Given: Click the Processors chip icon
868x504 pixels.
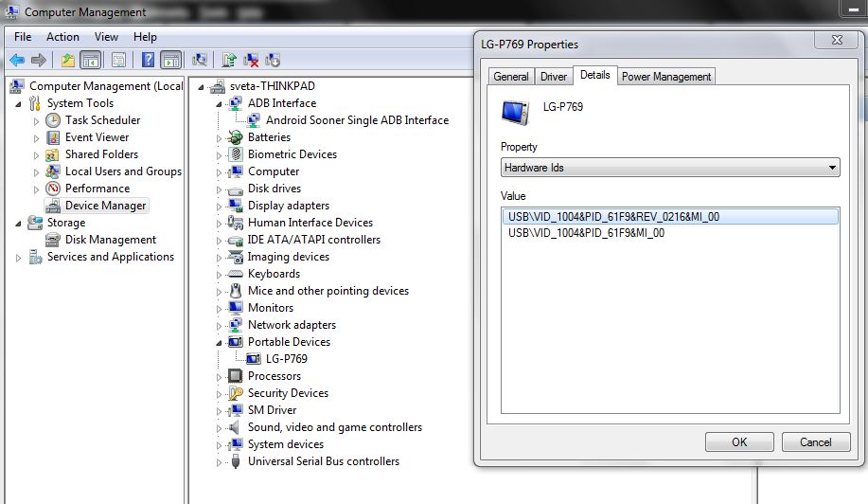Looking at the screenshot, I should click(236, 376).
